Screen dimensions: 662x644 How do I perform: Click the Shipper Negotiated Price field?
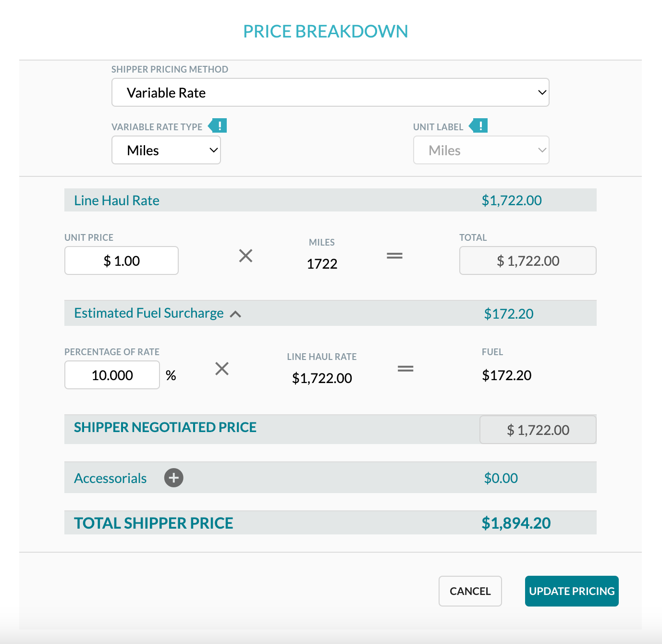pos(538,429)
